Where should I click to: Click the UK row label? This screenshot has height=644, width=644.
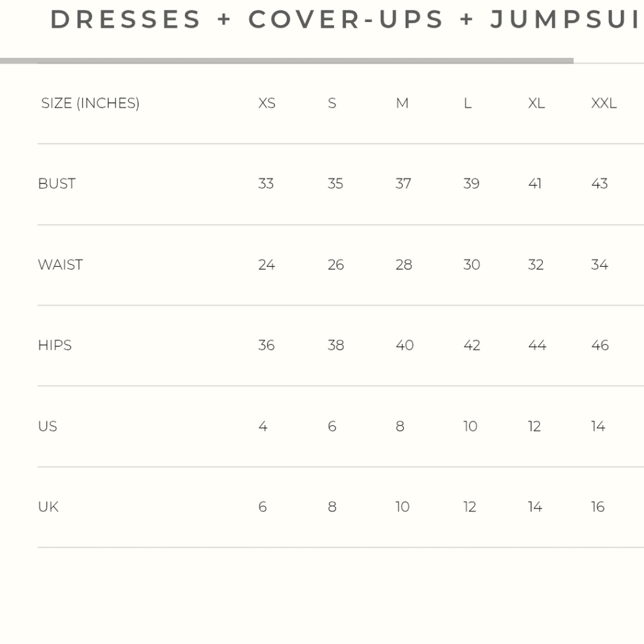(x=48, y=506)
